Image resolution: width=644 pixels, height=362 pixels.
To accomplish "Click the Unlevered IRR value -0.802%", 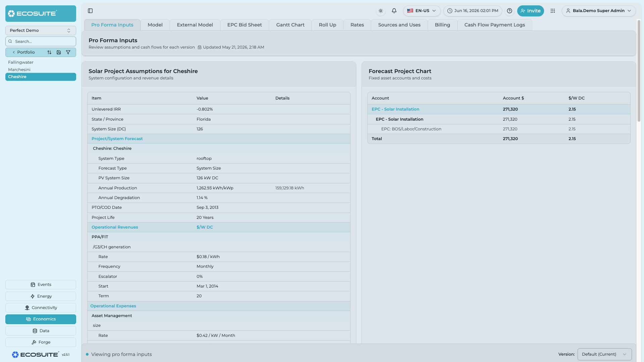I will pyautogui.click(x=205, y=109).
